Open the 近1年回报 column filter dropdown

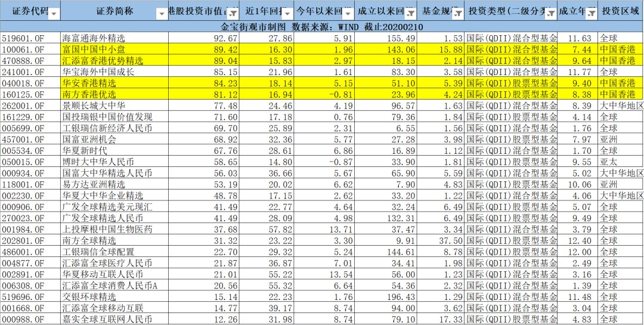click(x=287, y=14)
